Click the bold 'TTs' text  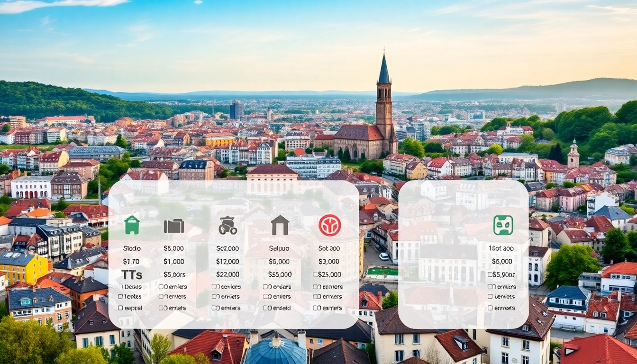pyautogui.click(x=132, y=275)
